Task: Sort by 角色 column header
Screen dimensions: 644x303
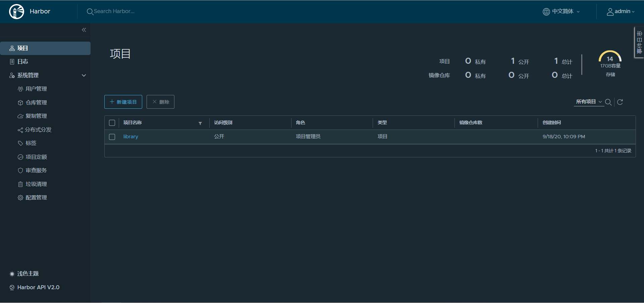Action: (301, 123)
